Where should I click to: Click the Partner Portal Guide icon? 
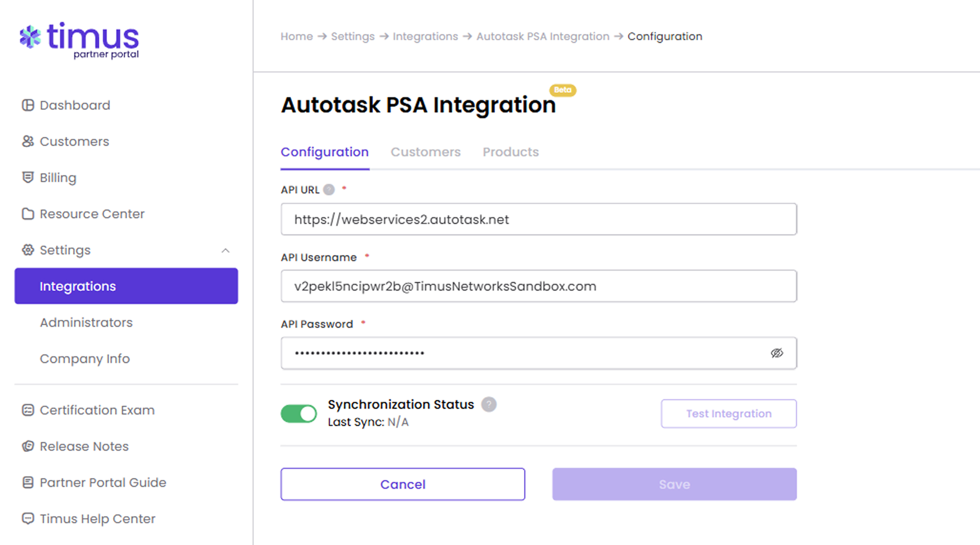[x=28, y=483]
